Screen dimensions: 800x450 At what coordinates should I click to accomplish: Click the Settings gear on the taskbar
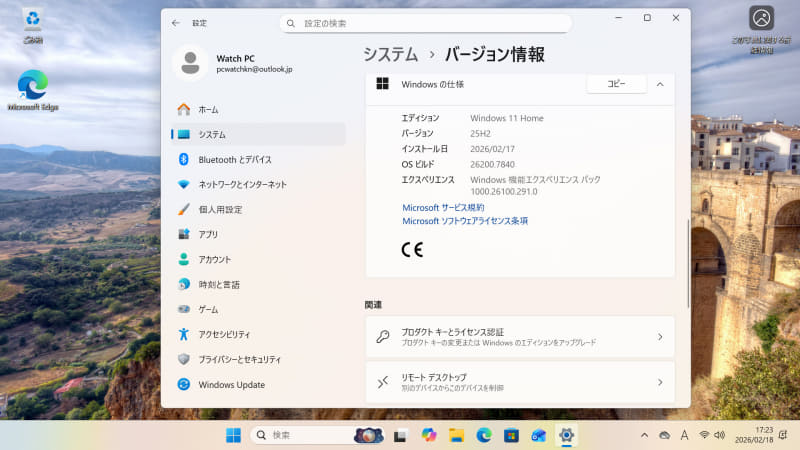tap(566, 435)
